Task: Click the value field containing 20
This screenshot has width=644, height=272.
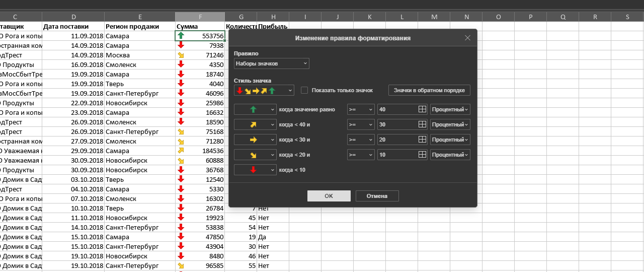Action: (396, 140)
